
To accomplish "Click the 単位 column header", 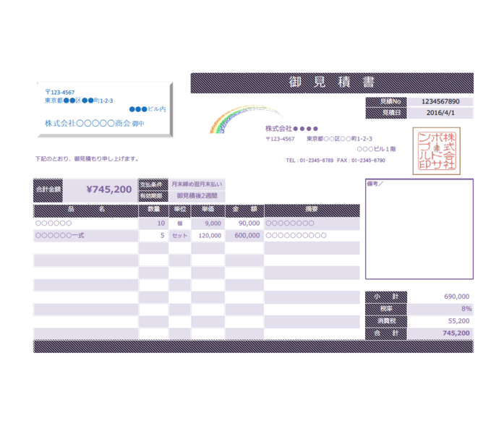I will click(x=179, y=210).
